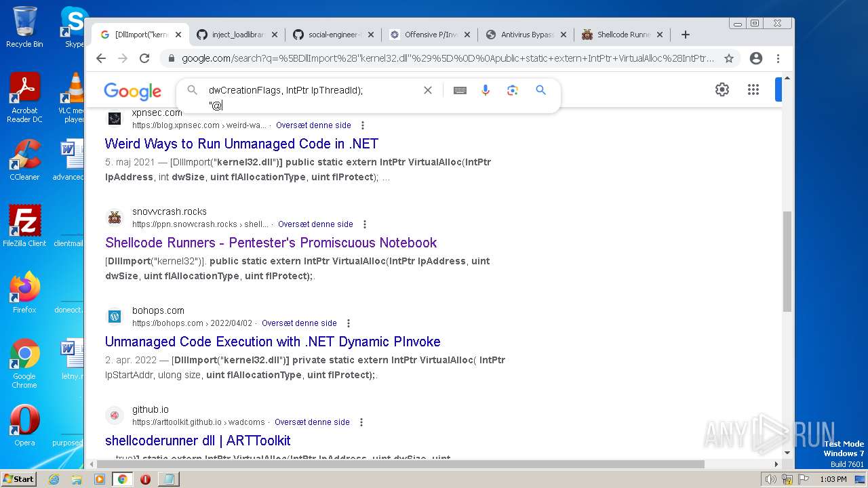Screen dimensions: 868x488
Task: Click snowcrash.rocks site favicon
Action: coord(115,218)
